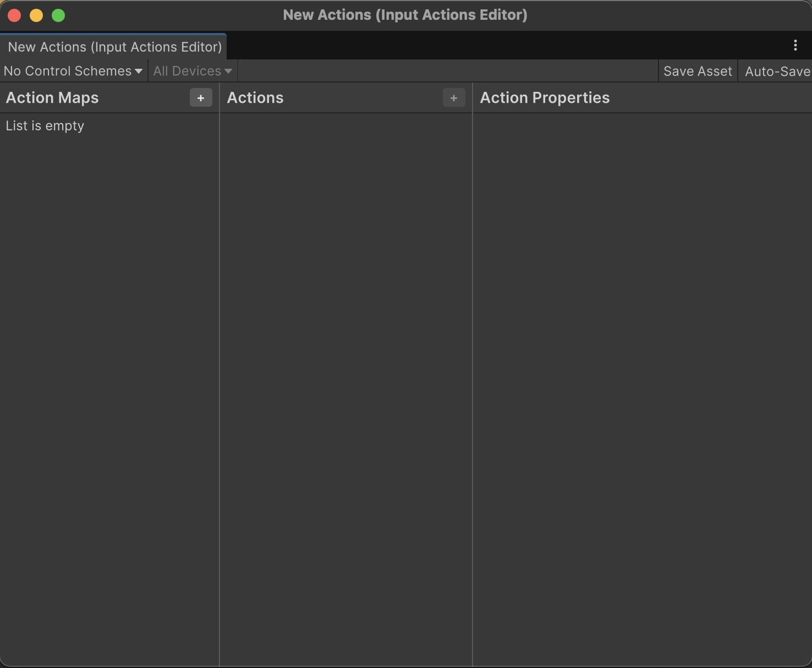The width and height of the screenshot is (812, 668).
Task: Open the three-dot window options menu
Action: pyautogui.click(x=795, y=46)
